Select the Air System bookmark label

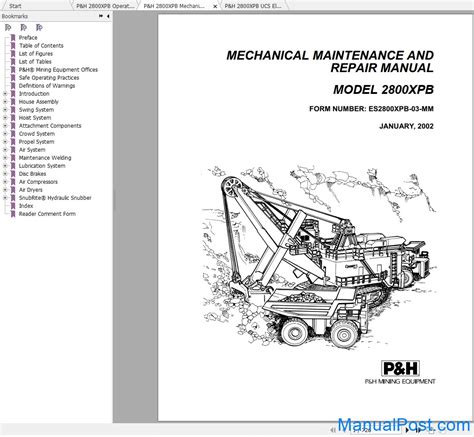[x=32, y=150]
